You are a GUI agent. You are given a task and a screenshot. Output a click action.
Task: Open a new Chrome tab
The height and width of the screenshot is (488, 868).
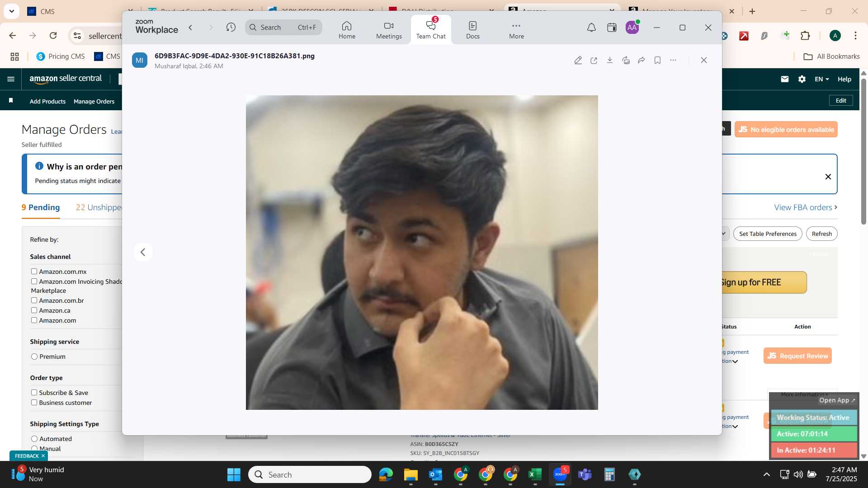click(x=752, y=11)
